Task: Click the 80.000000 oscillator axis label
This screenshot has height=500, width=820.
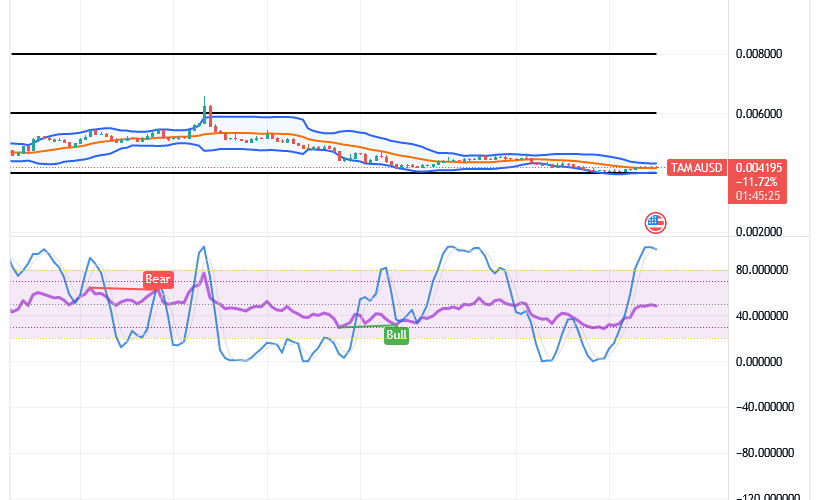Action: coord(761,270)
